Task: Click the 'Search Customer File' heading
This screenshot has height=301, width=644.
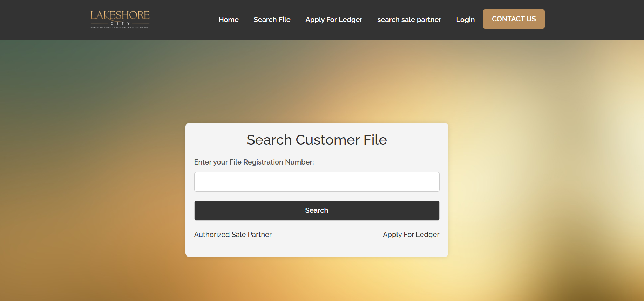Action: (317, 140)
